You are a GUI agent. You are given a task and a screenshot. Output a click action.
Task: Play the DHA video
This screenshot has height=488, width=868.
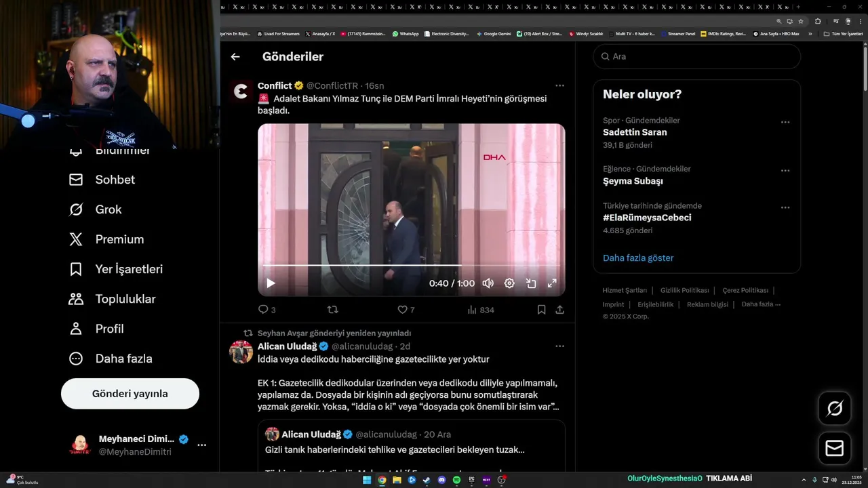[x=271, y=283]
